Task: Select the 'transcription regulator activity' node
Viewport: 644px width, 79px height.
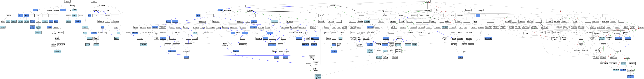Action: [72, 6]
